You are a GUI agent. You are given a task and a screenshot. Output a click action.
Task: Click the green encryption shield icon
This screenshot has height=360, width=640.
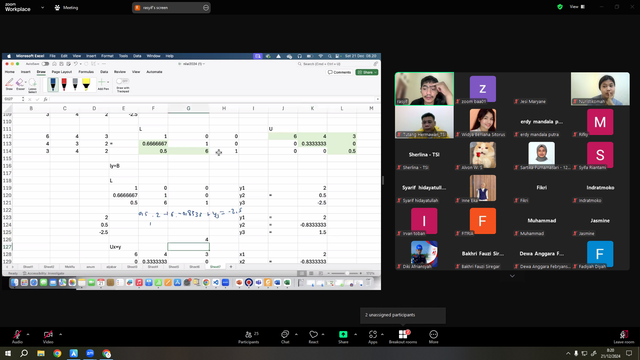(x=560, y=7)
